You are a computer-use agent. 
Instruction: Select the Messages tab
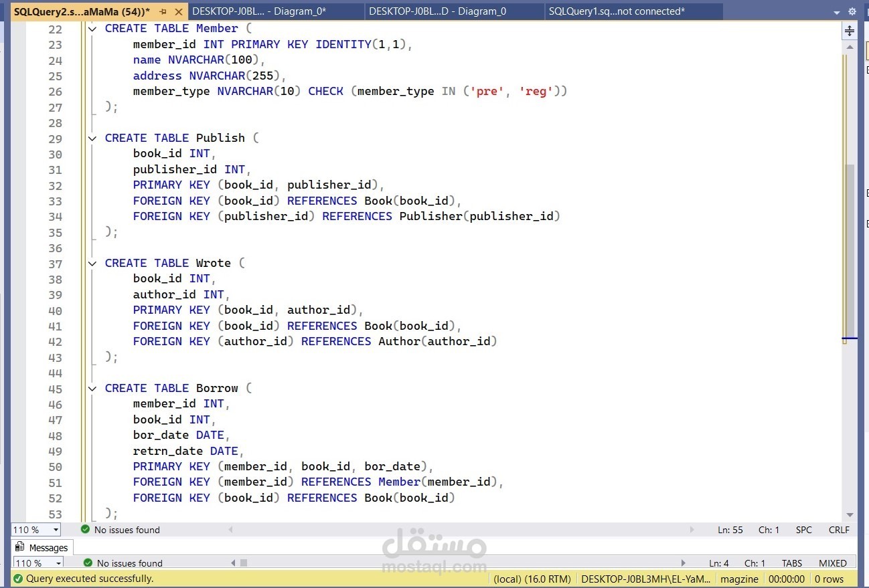(42, 548)
